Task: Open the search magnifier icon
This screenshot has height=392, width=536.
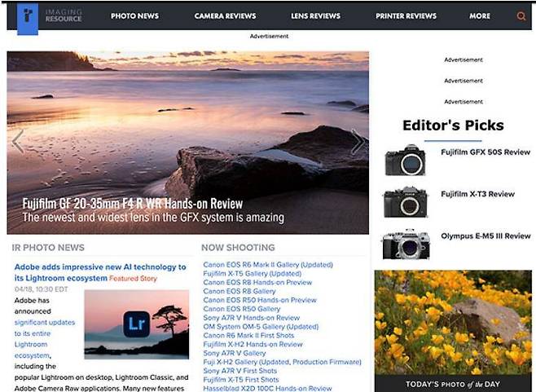Action: coord(521,16)
